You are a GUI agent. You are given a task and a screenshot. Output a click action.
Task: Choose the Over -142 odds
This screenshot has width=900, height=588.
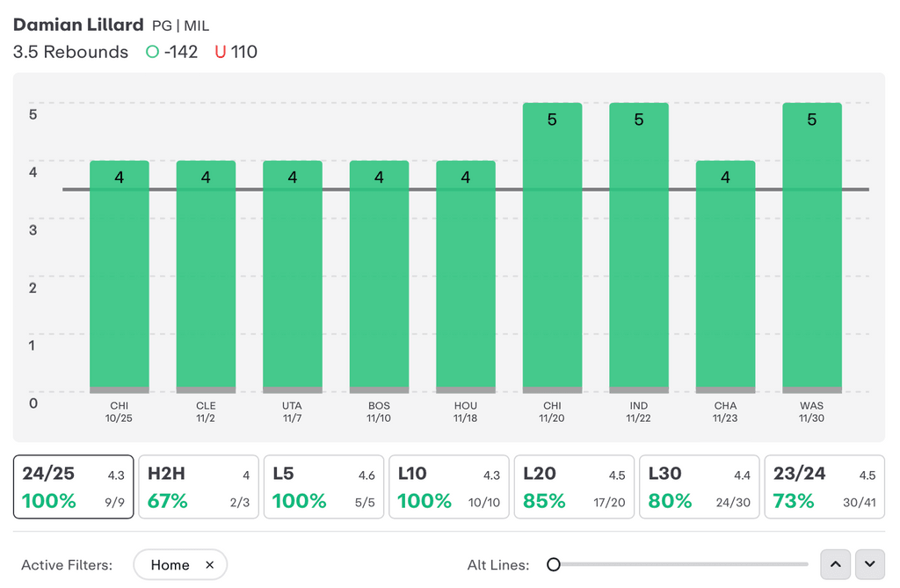point(171,52)
